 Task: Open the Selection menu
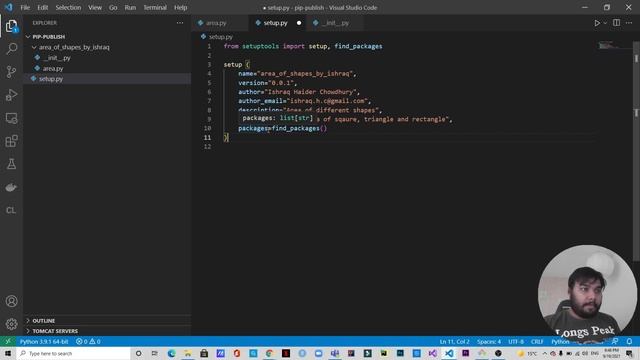[x=68, y=7]
